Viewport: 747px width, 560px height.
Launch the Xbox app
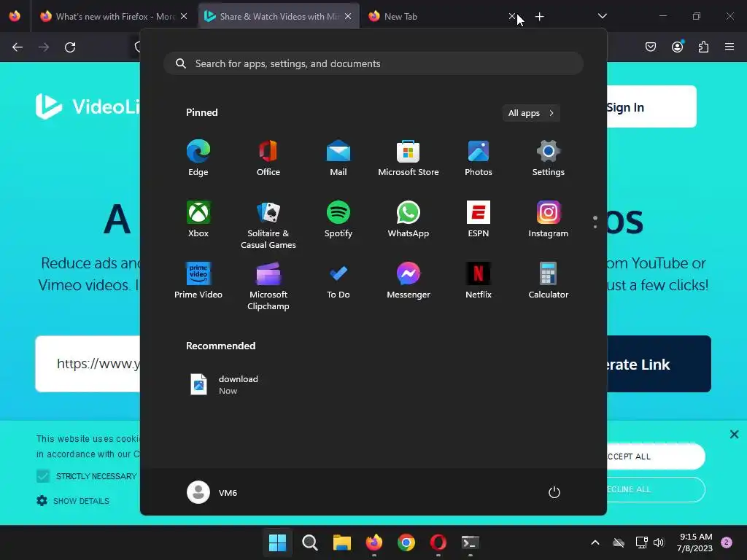pos(198,219)
